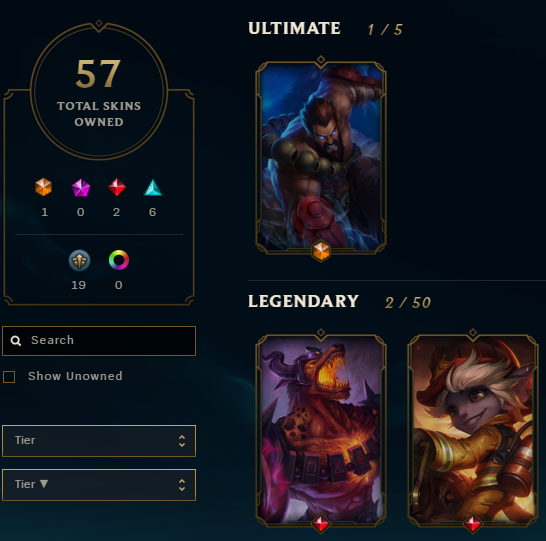546x541 pixels.
Task: Click the arrows on the second Tier dropdown
Action: 182,485
